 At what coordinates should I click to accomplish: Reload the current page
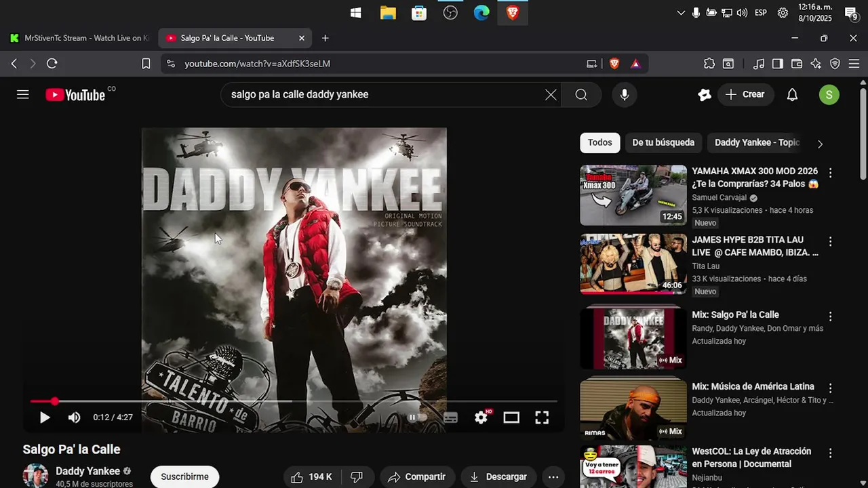[x=52, y=64]
